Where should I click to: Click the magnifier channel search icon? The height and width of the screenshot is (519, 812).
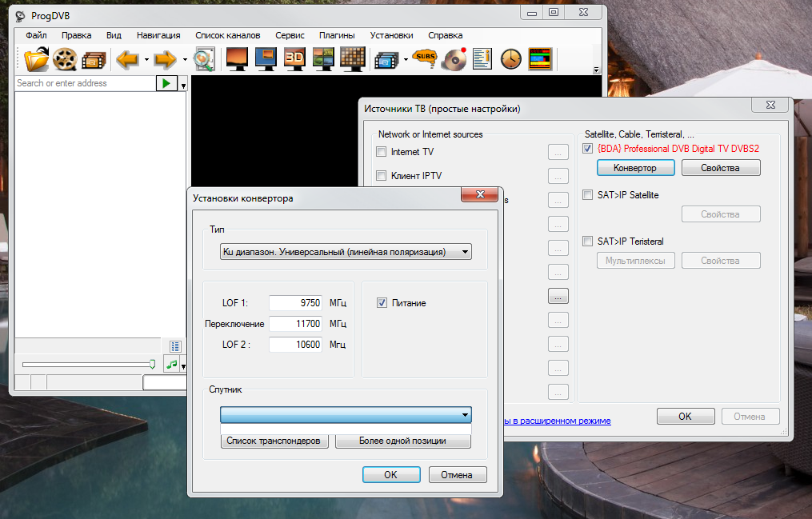(205, 59)
